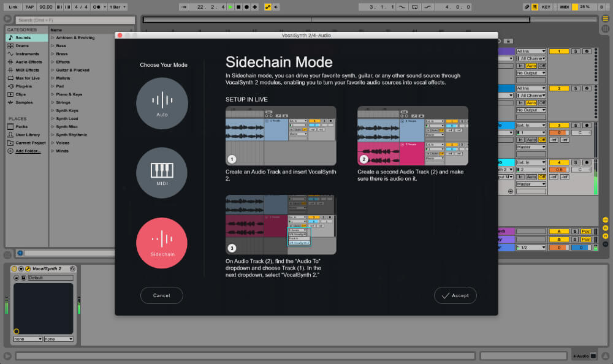Select Sidechain mode in VocalSynth dialog
The height and width of the screenshot is (364, 613).
[161, 243]
